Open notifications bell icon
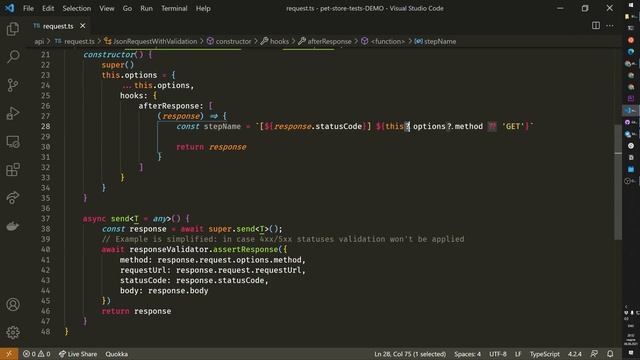Viewport: 640px width, 360px height. (610, 354)
